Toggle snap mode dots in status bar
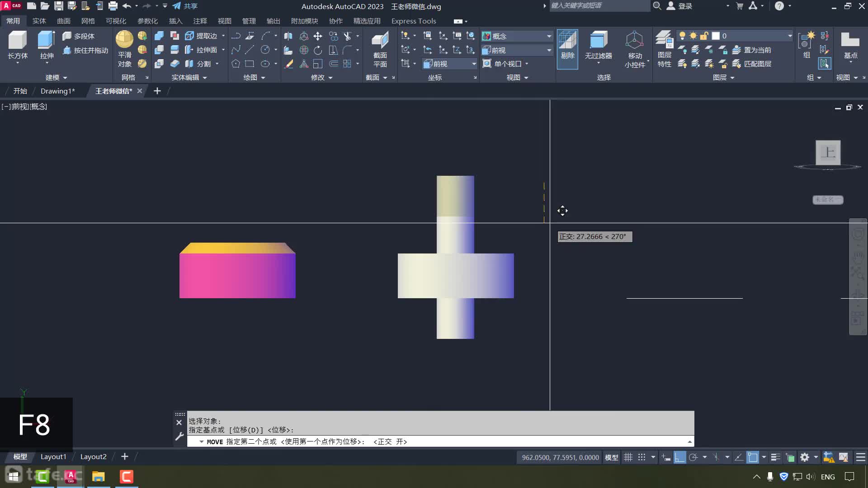868x488 pixels. tap(642, 457)
